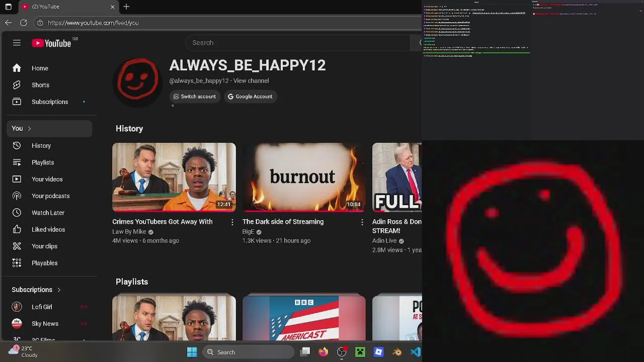Image resolution: width=644 pixels, height=362 pixels.
Task: Open the first playlist thumbnail under Playlists
Action: coord(174,318)
